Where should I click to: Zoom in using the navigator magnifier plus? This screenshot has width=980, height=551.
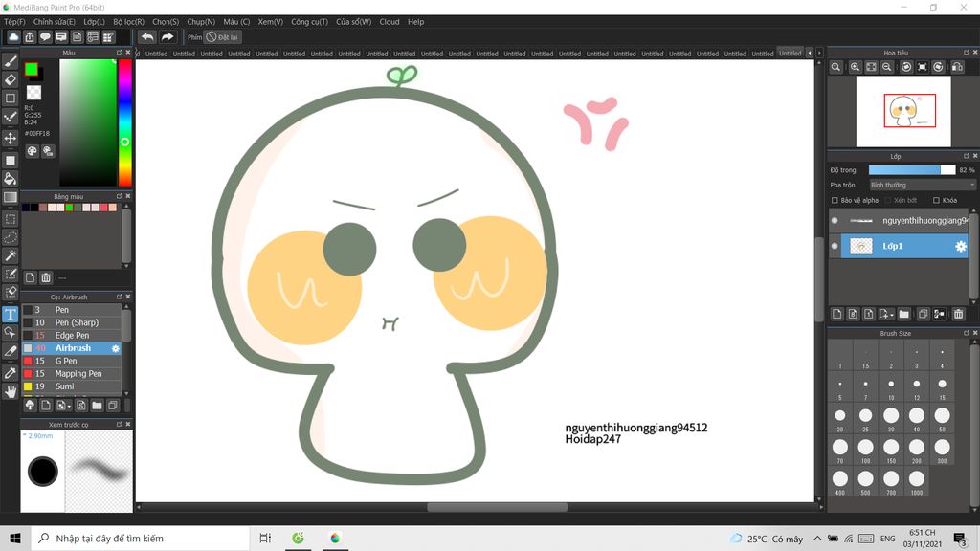[855, 67]
